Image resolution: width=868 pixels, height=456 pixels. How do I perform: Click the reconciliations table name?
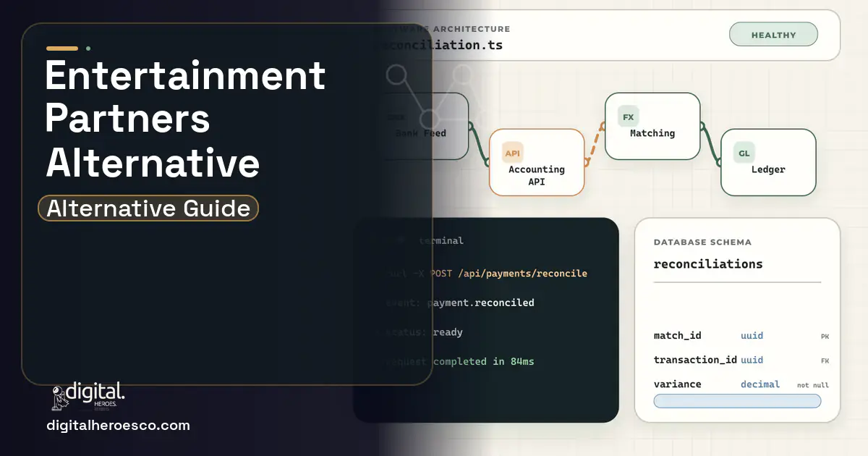(708, 264)
